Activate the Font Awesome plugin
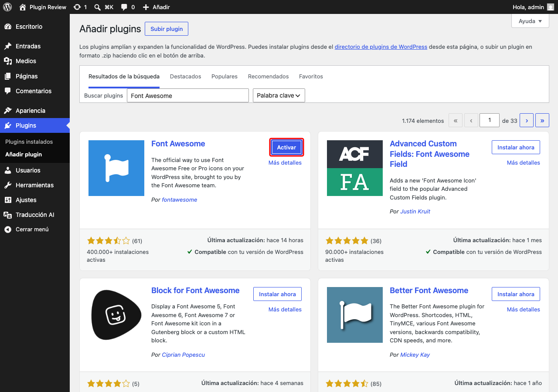Screen dimensions: 558x392 click(x=286, y=147)
